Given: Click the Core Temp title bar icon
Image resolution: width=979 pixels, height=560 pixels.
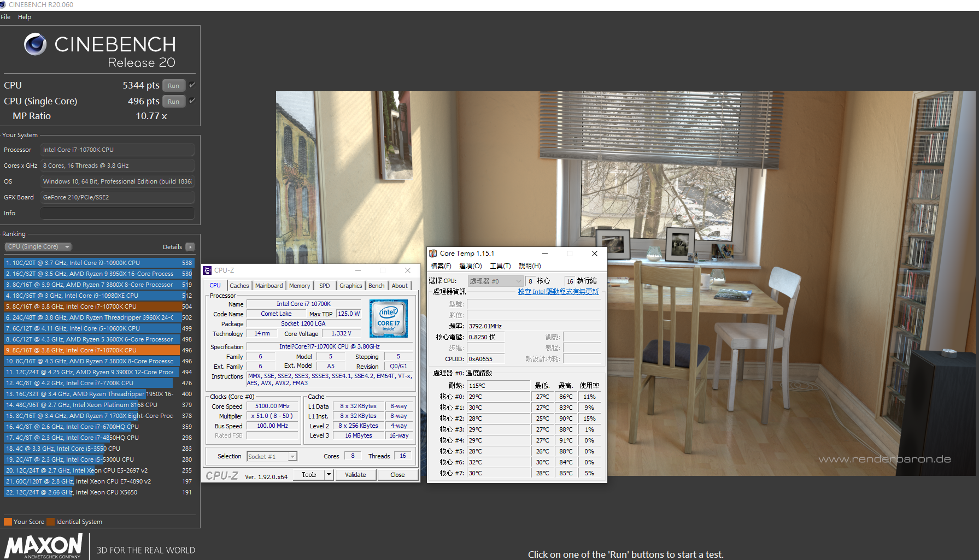Looking at the screenshot, I should pos(433,254).
